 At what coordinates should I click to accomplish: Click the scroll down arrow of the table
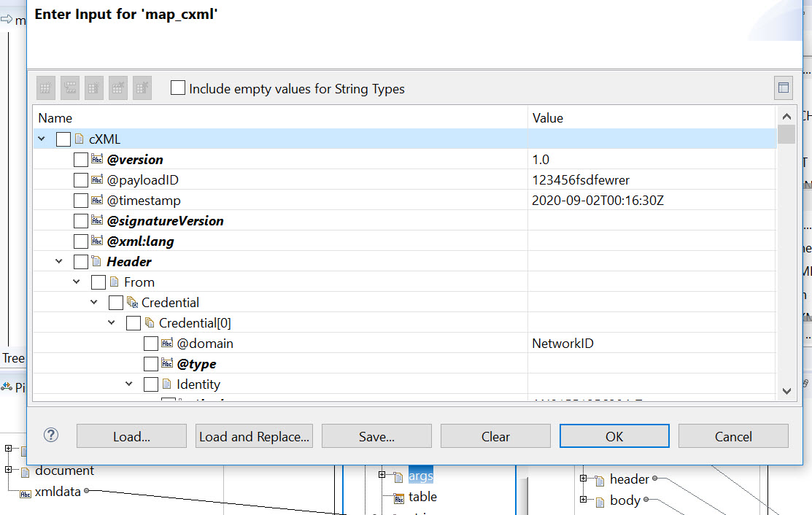(786, 391)
